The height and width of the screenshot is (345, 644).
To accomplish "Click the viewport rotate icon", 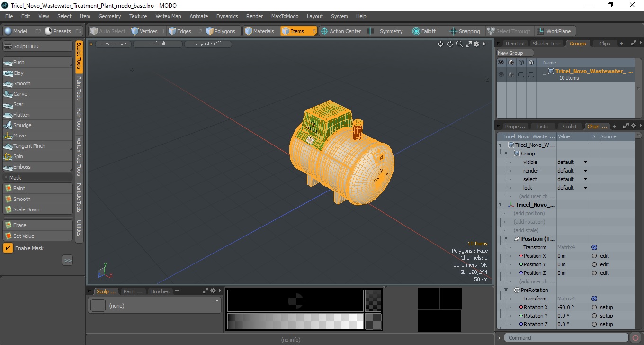I will click(450, 44).
